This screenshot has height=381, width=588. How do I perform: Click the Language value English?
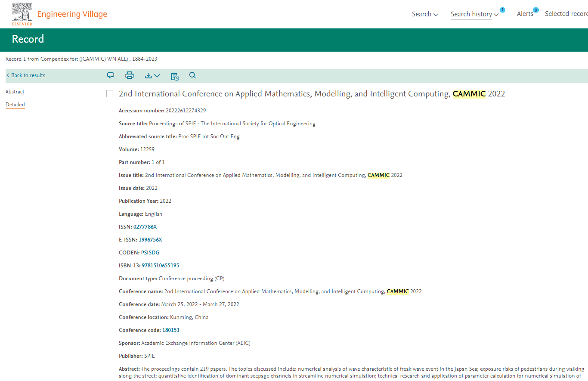click(x=154, y=214)
